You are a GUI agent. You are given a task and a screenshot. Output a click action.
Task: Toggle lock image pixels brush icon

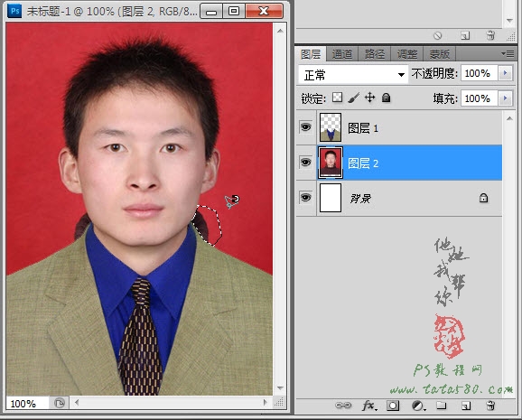(353, 98)
